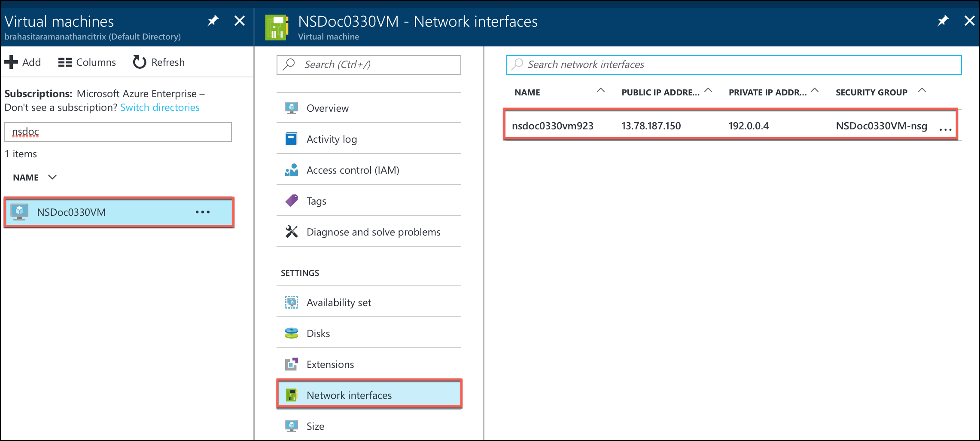This screenshot has width=980, height=441.
Task: Click public IP 13.78.187.150
Action: (x=651, y=126)
